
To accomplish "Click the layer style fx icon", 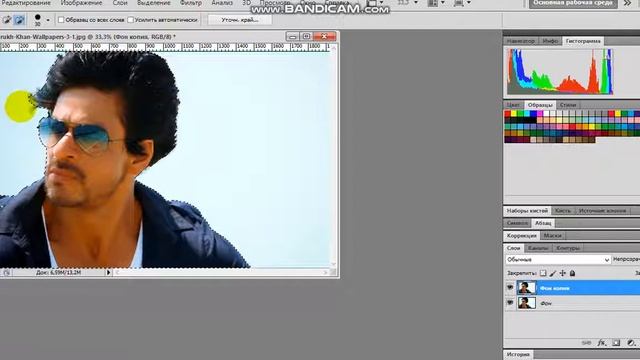I will coord(602,343).
